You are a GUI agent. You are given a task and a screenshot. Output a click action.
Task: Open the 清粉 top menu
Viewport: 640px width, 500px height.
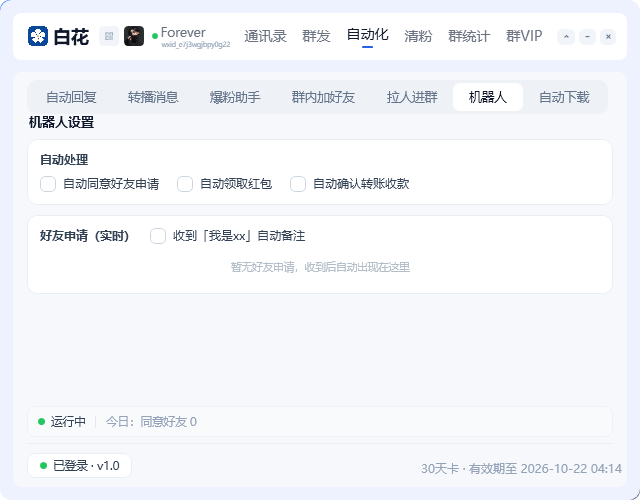[x=418, y=36]
